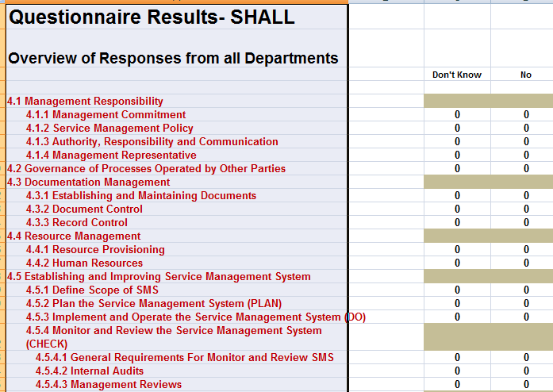The image size is (553, 392).
Task: Select '4.1.4 Management Representative' label
Action: 111,155
